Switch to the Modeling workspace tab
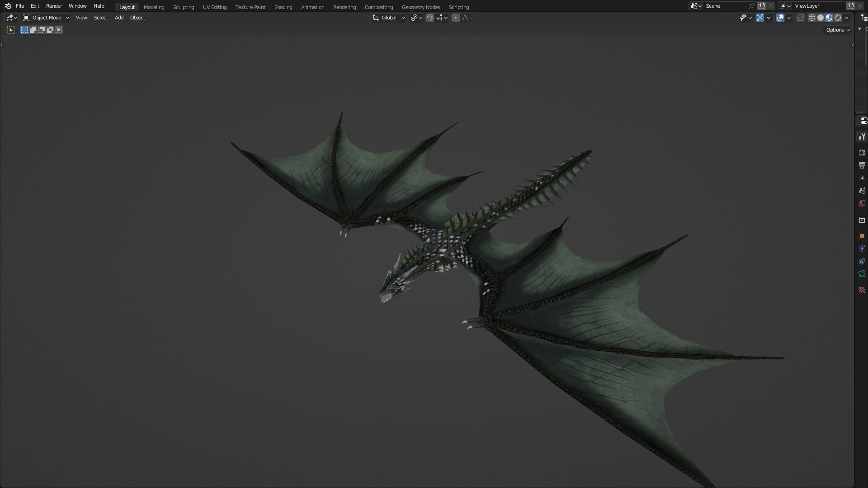868x488 pixels. pos(154,7)
